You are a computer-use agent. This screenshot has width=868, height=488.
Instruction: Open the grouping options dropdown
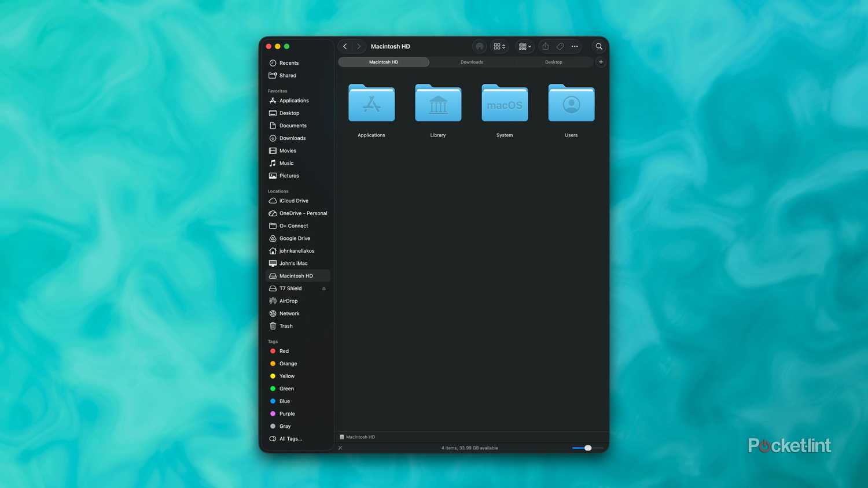tap(524, 46)
